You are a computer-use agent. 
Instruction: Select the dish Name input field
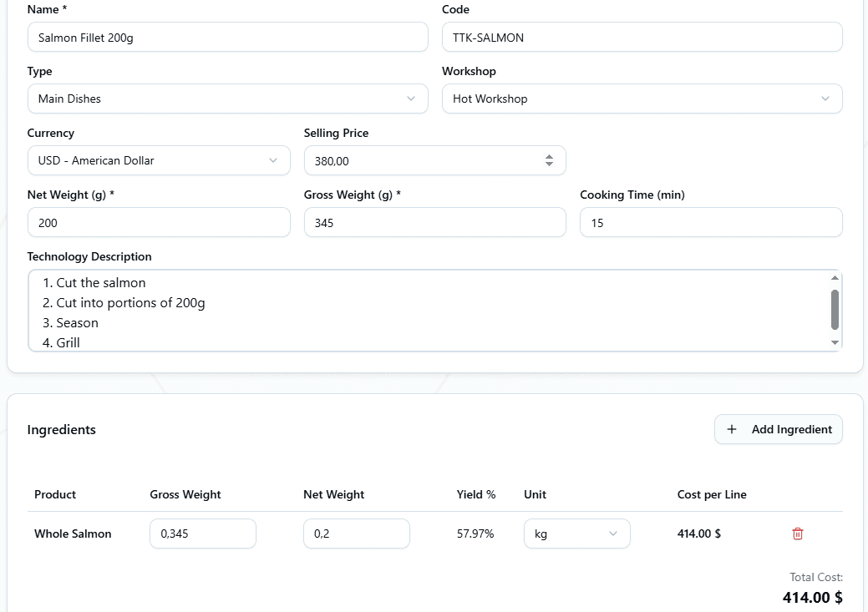click(x=226, y=37)
